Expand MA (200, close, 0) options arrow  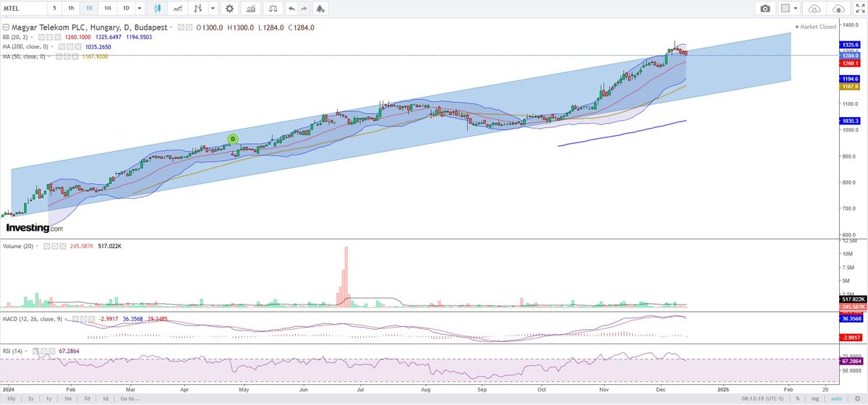tap(53, 47)
